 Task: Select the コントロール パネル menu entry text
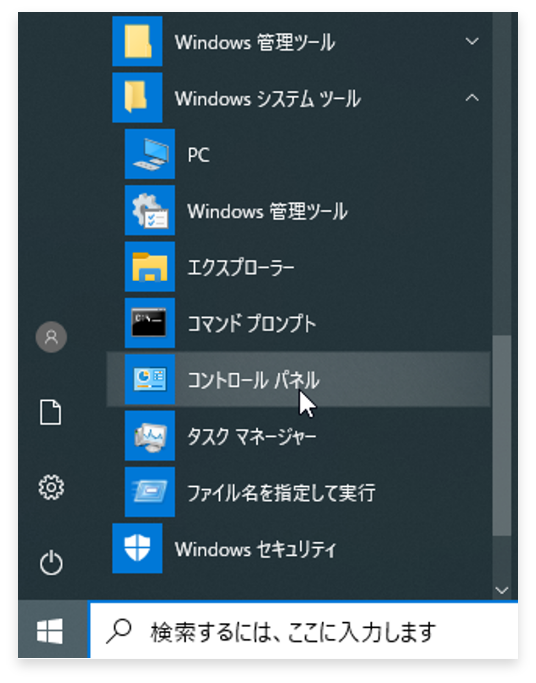[253, 380]
